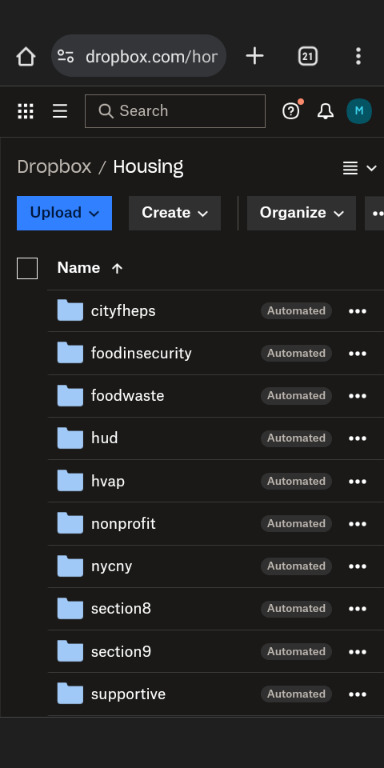Click the section8 folder name
This screenshot has height=768, width=384.
click(121, 609)
